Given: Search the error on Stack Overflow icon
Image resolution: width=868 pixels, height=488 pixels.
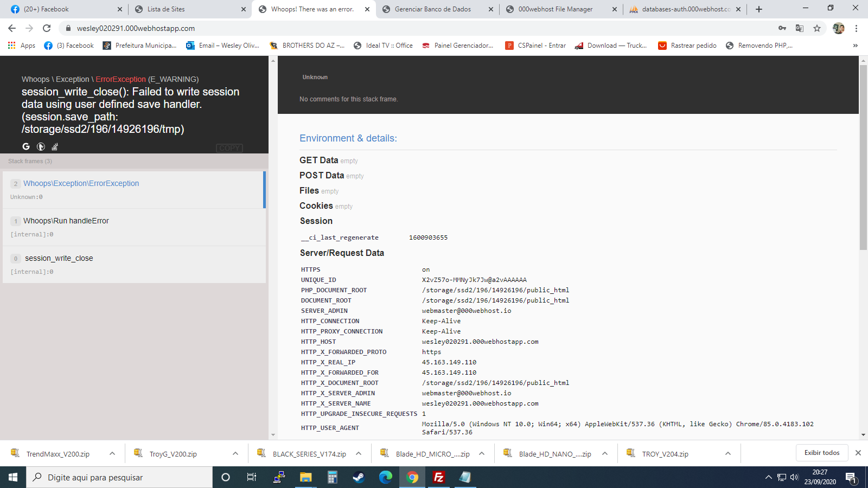Looking at the screenshot, I should coord(55,146).
